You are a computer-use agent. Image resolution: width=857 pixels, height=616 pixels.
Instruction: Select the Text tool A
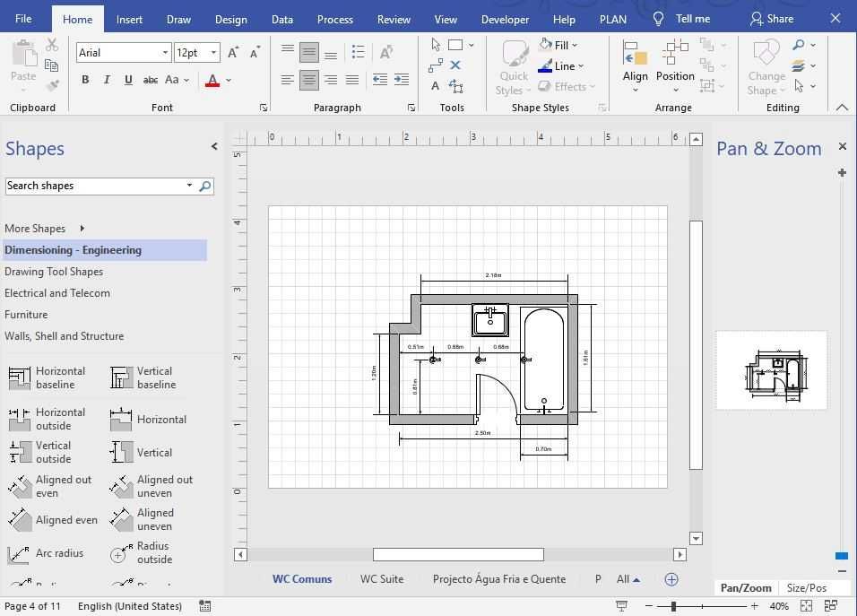[435, 86]
